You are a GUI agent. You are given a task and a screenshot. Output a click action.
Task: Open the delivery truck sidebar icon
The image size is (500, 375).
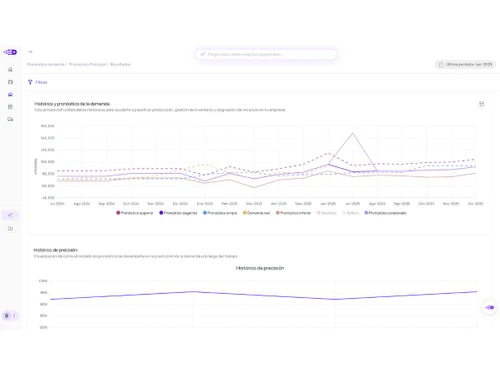tap(10, 119)
